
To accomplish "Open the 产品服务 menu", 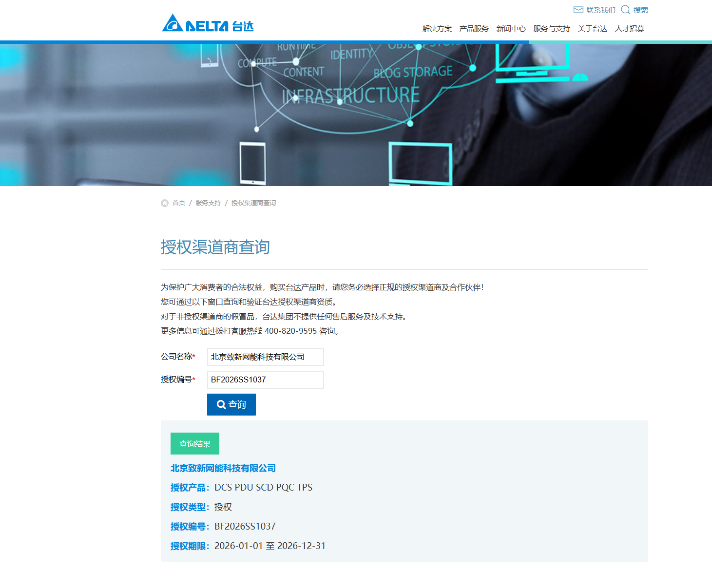I will (474, 29).
